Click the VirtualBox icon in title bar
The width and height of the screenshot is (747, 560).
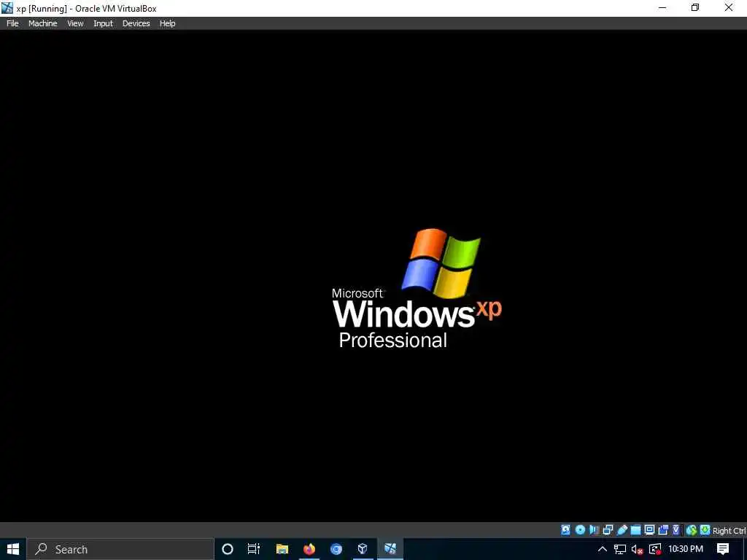7,7
